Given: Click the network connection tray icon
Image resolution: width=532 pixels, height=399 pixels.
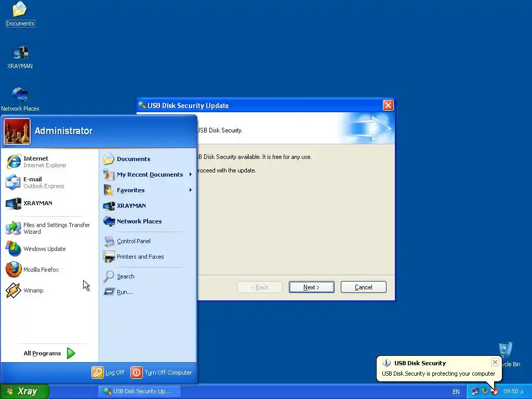Looking at the screenshot, I should (475, 392).
